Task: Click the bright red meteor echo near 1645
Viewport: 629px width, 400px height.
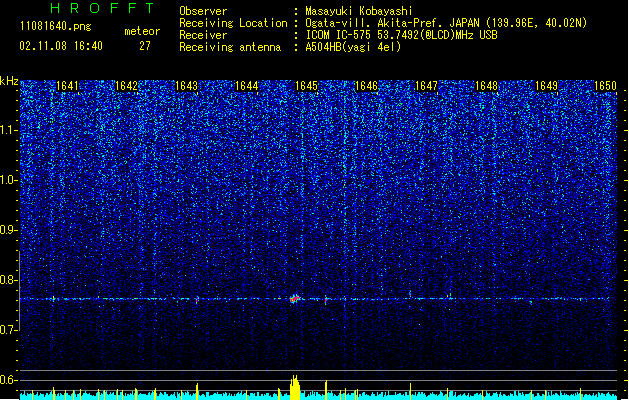Action: pos(295,299)
